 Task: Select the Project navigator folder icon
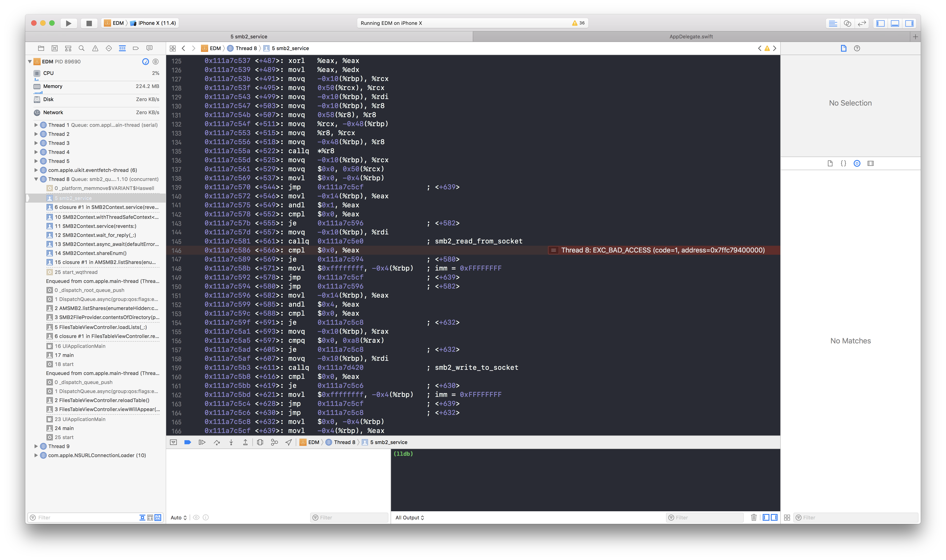coord(41,48)
